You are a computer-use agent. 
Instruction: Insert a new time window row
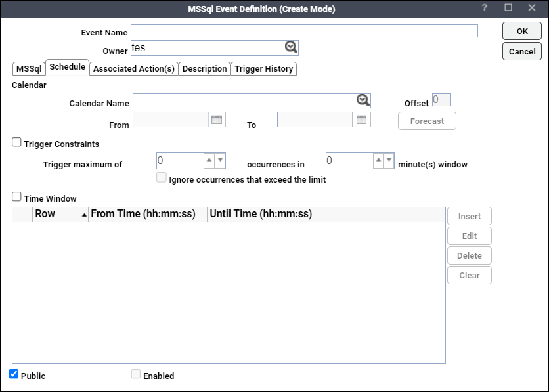(x=470, y=216)
